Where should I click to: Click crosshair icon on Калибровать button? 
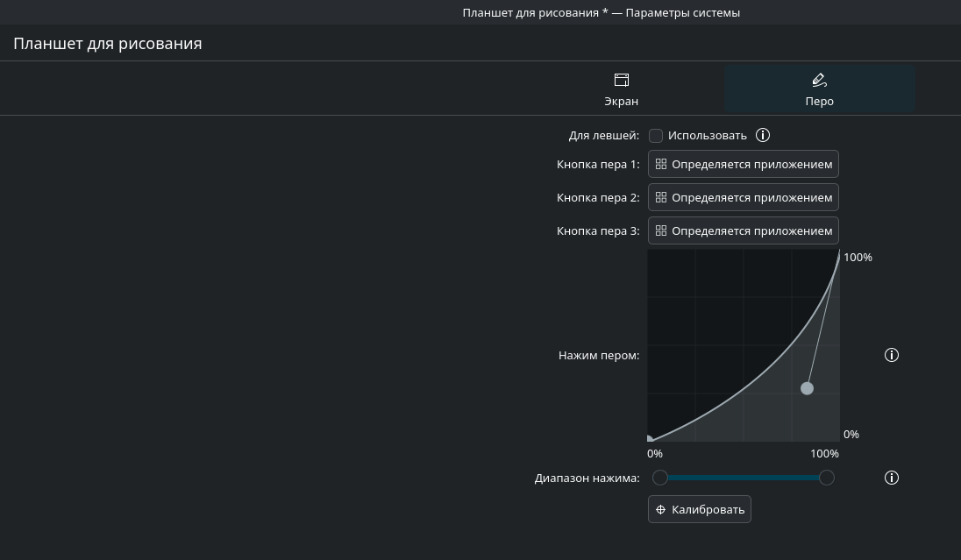pos(661,509)
